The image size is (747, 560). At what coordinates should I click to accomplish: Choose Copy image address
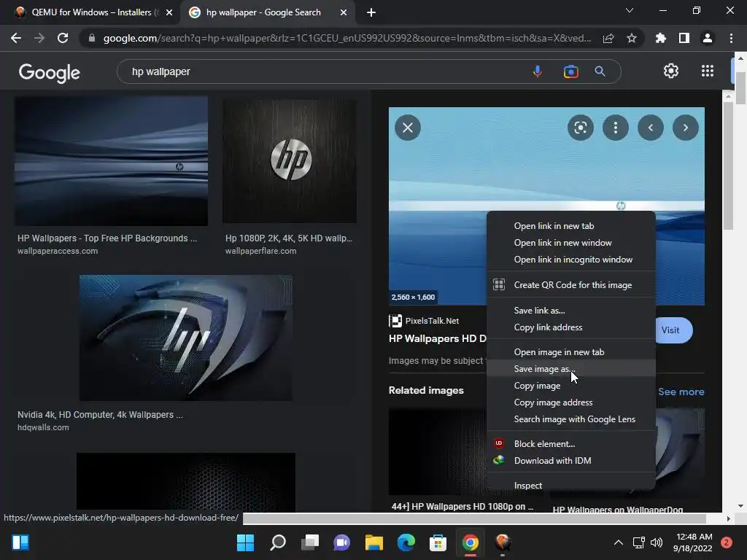tap(571, 402)
